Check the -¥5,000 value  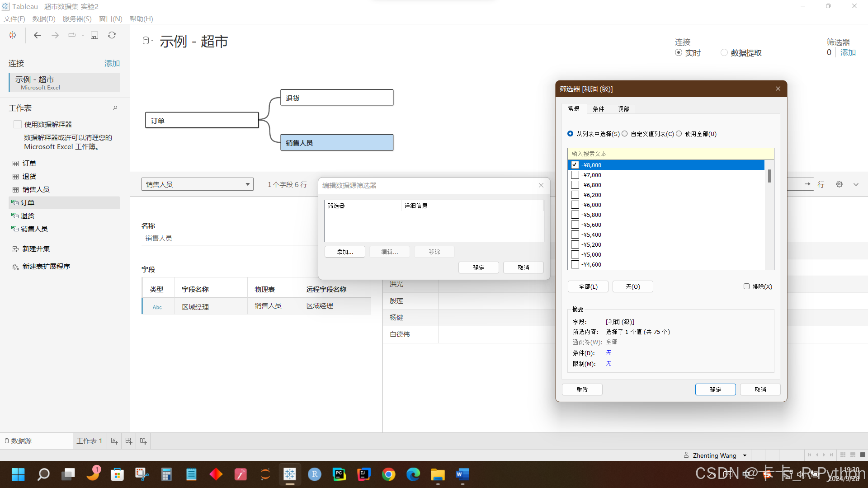click(x=575, y=254)
